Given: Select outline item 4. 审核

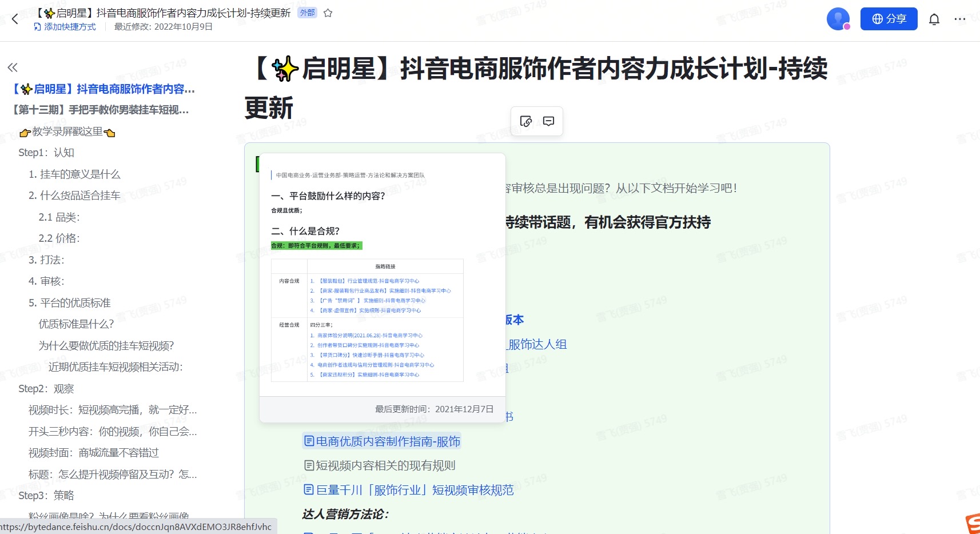Looking at the screenshot, I should click(x=47, y=281).
